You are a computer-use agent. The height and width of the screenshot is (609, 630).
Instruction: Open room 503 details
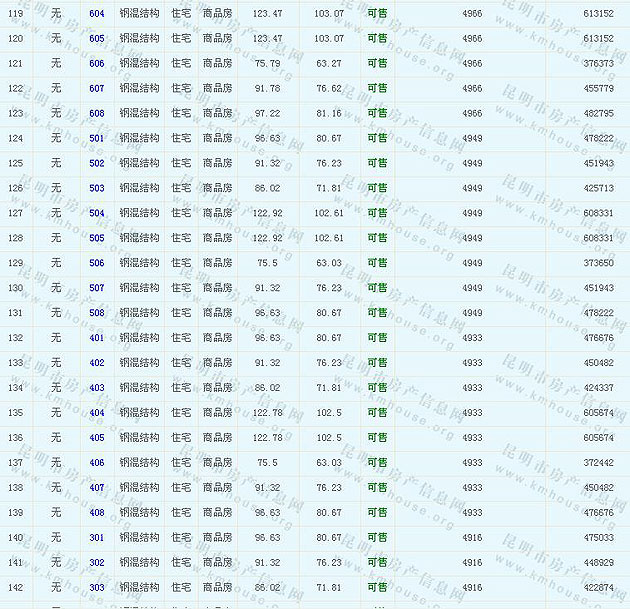pos(96,188)
